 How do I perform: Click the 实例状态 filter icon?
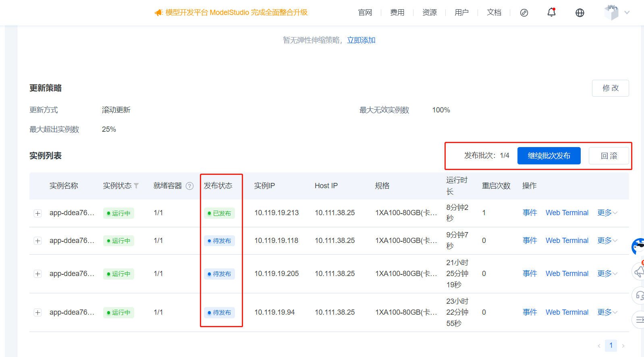tap(136, 186)
